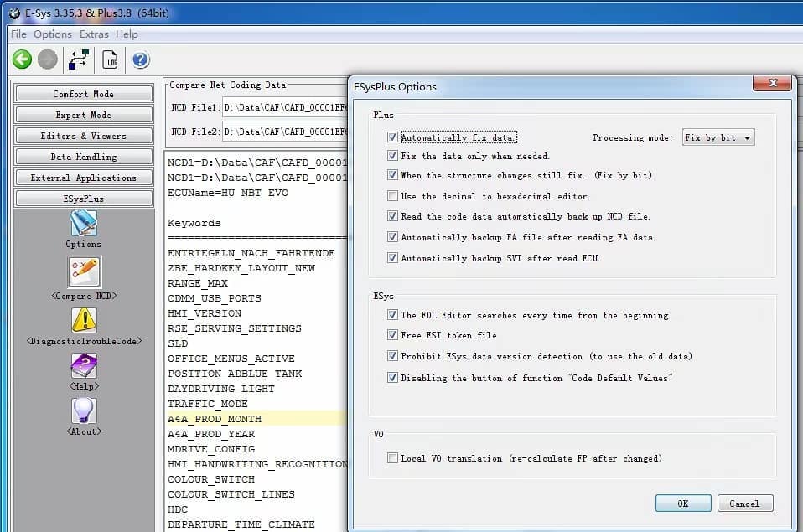This screenshot has width=803, height=532.
Task: Select keyword RANGE_MAX
Action: 197,283
